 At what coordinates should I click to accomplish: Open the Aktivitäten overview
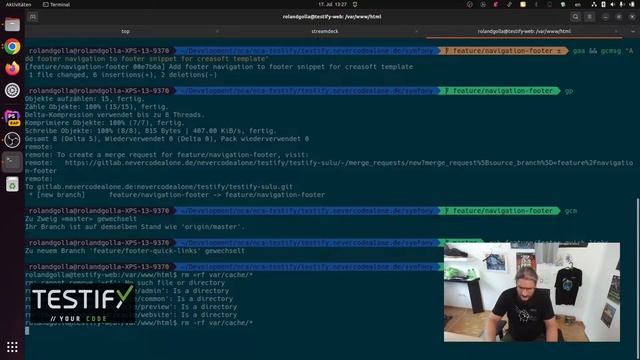pos(18,4)
